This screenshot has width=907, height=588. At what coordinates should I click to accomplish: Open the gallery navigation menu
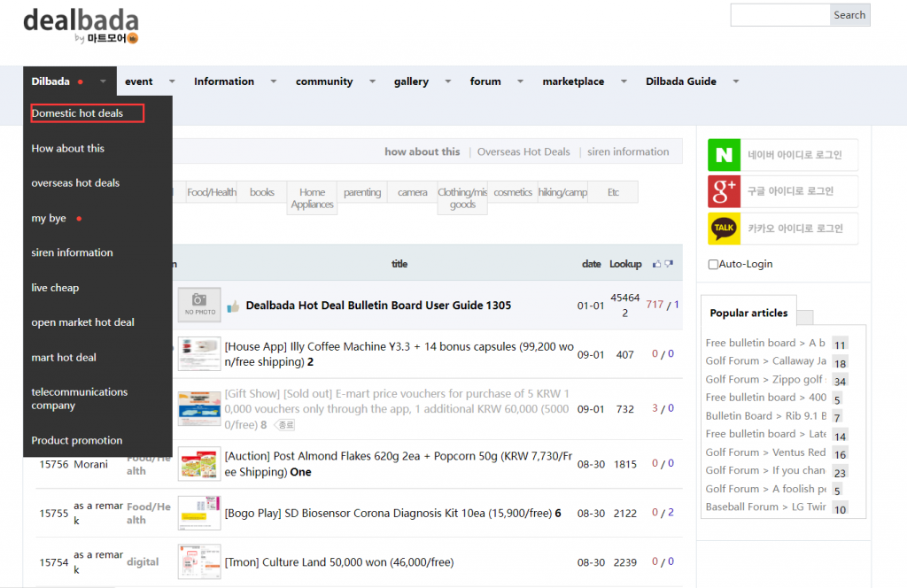coord(411,81)
